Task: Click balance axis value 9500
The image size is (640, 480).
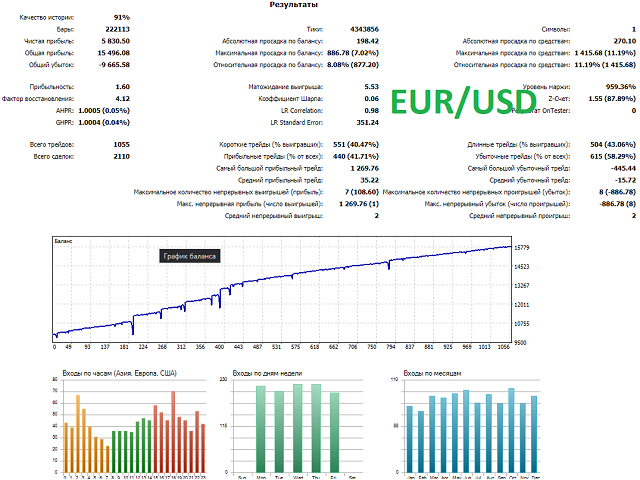Action: pyautogui.click(x=520, y=343)
